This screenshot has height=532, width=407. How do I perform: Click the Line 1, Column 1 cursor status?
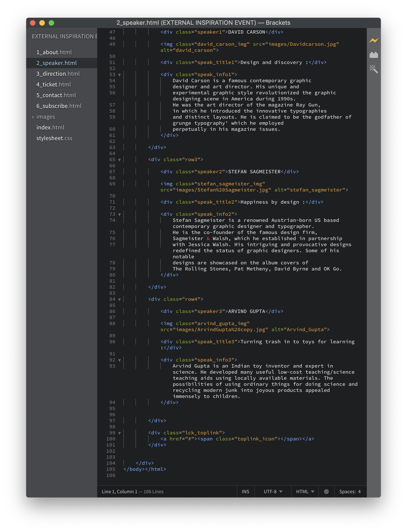(119, 491)
